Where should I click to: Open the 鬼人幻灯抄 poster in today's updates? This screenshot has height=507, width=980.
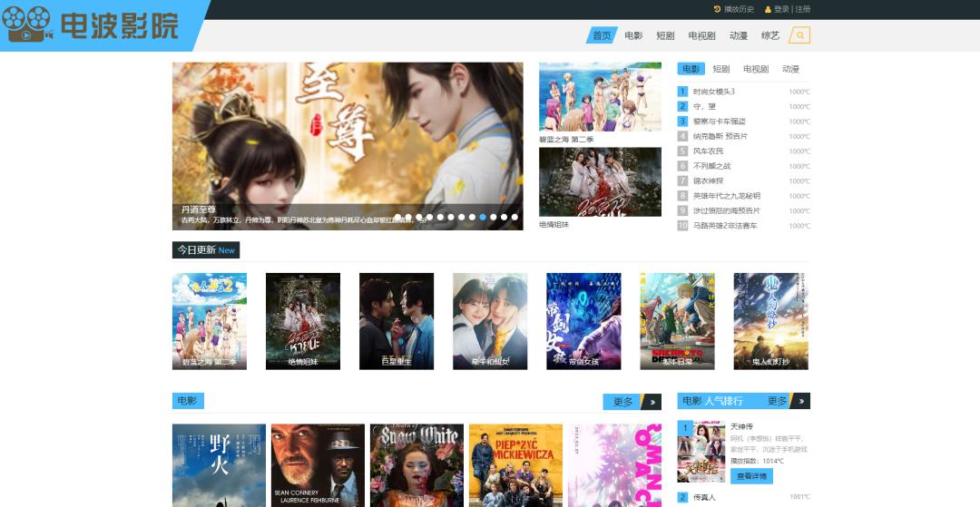coord(770,321)
